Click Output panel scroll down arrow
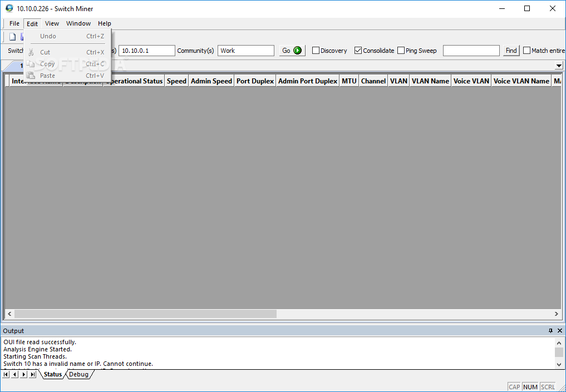The width and height of the screenshot is (566, 392). (559, 365)
